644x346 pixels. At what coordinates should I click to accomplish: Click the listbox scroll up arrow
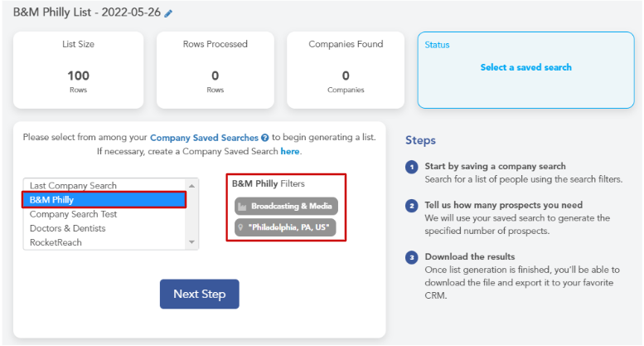click(x=191, y=186)
